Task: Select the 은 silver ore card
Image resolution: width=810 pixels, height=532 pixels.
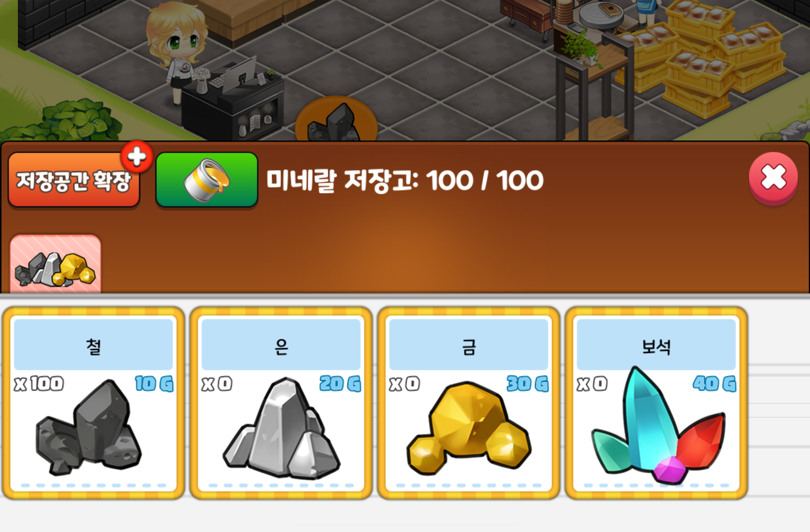Action: click(x=281, y=403)
